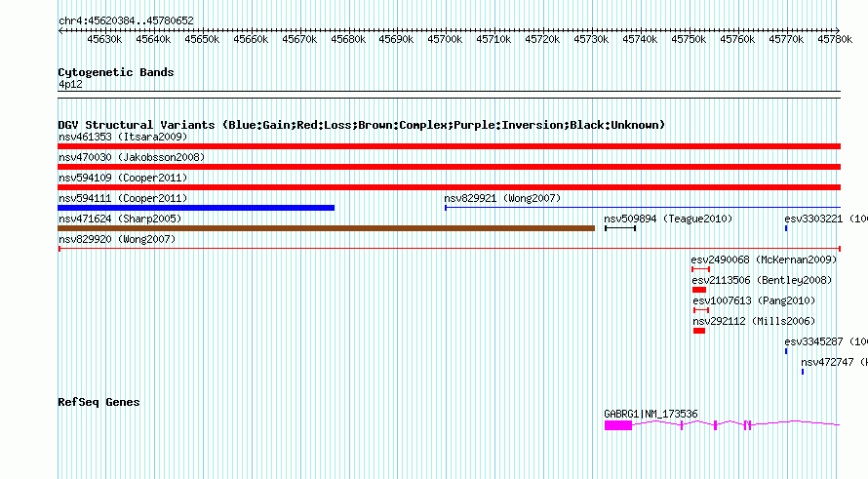The image size is (868, 479).
Task: Click the 45660k ruler tick label
Action: point(251,40)
